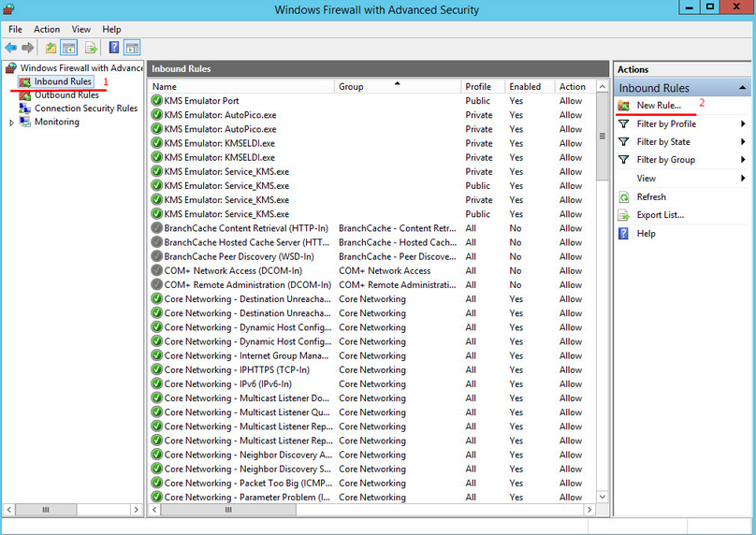756x535 pixels.
Task: Open the Help menu in menu bar
Action: (x=111, y=29)
